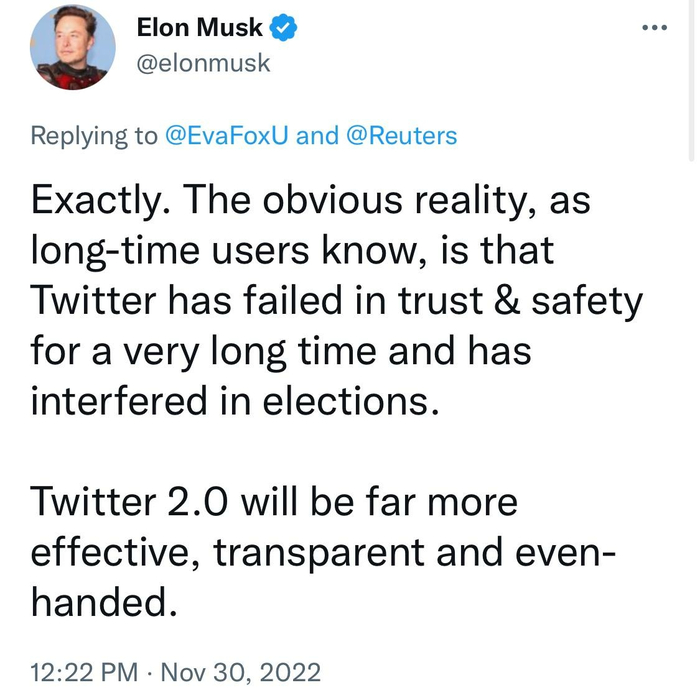Click the scrollbar on the right edge

point(692,80)
